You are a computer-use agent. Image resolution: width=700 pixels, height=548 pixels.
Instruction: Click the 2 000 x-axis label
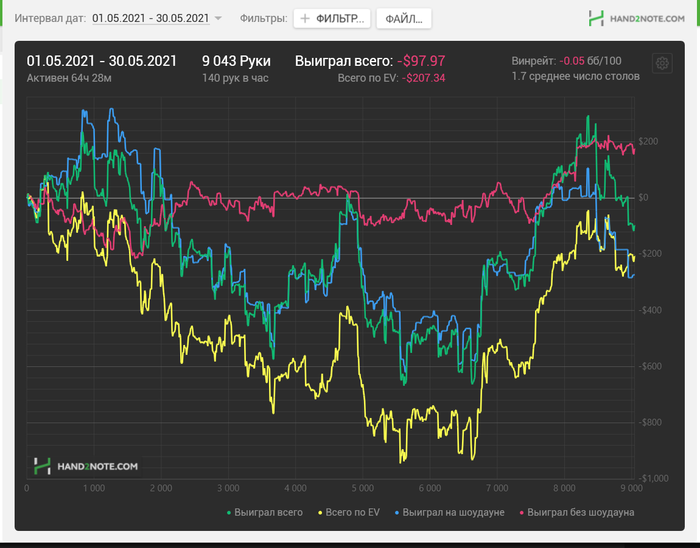(161, 488)
